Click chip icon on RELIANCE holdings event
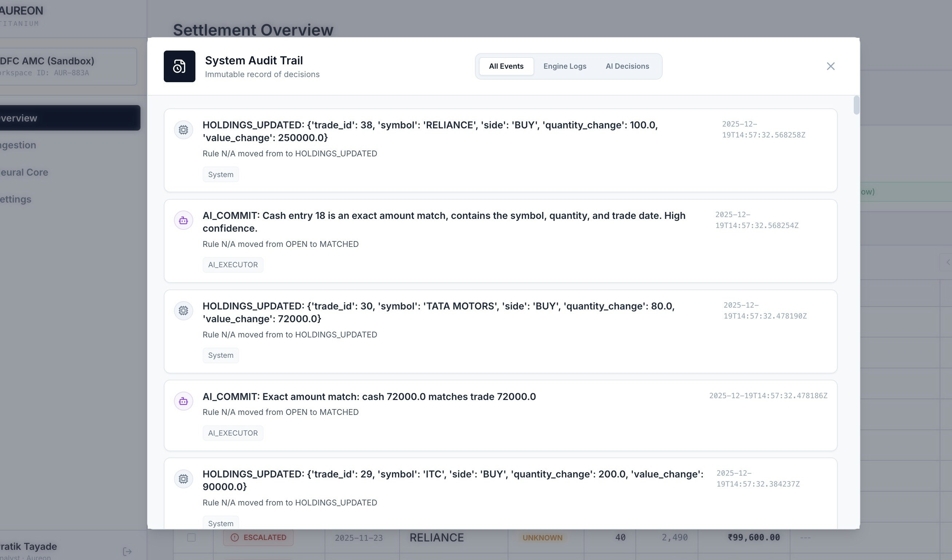The image size is (952, 560). click(183, 130)
